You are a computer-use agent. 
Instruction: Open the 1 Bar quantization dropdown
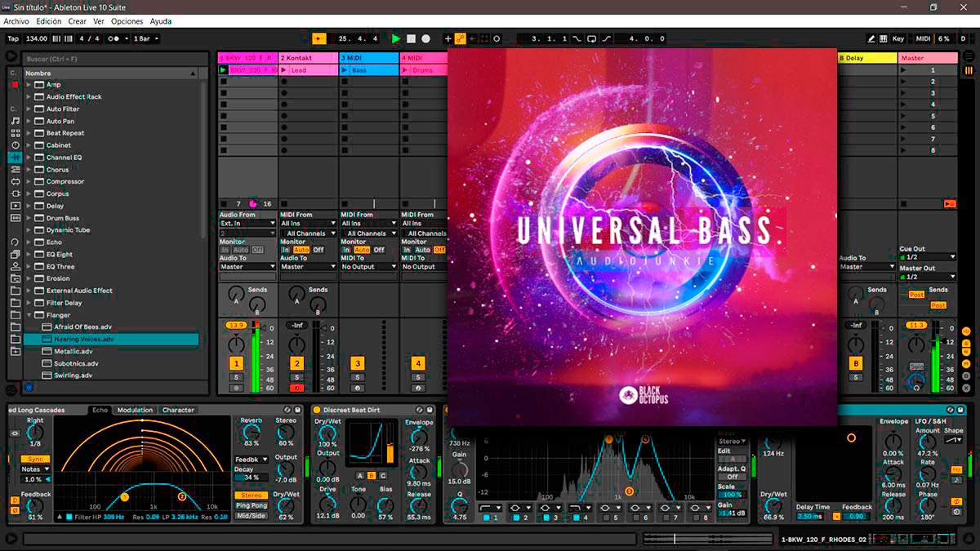coord(145,38)
